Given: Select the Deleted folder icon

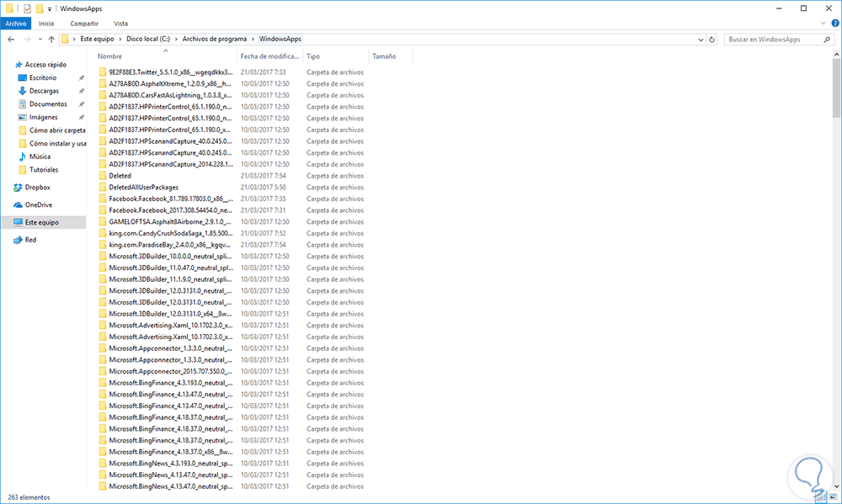Looking at the screenshot, I should tap(102, 176).
